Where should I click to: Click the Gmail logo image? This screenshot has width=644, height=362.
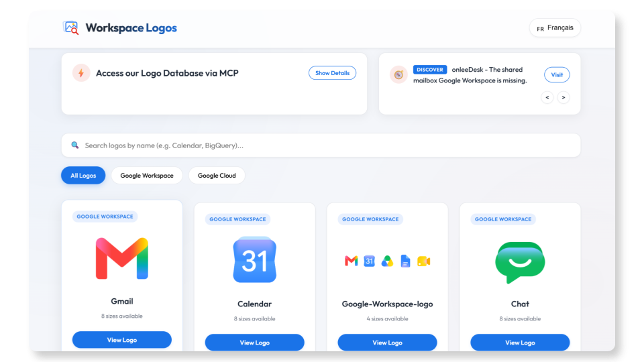pos(122,258)
